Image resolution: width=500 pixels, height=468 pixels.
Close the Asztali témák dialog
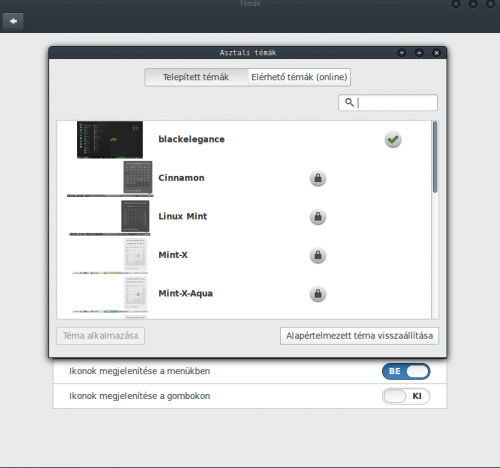[436, 53]
